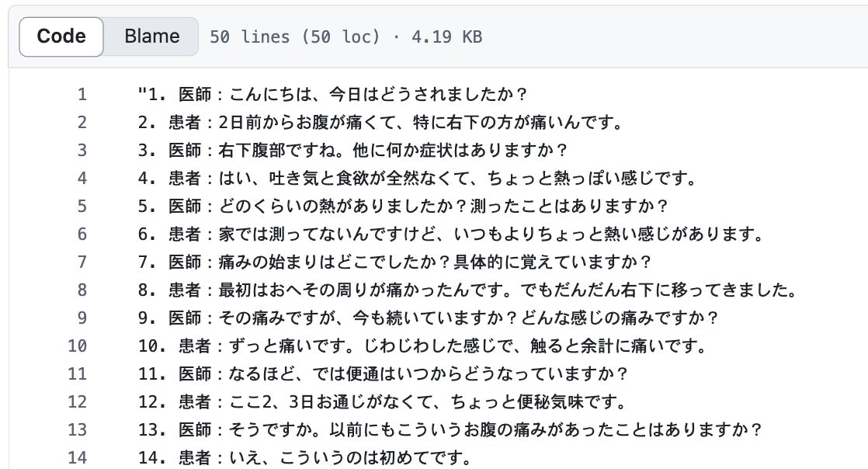Select line number 8
868x469 pixels.
pyautogui.click(x=82, y=290)
